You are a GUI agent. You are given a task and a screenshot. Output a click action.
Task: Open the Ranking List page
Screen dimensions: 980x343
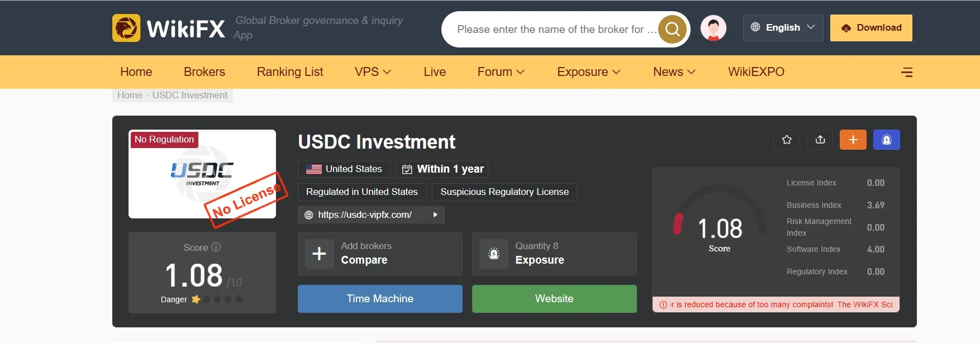coord(290,72)
